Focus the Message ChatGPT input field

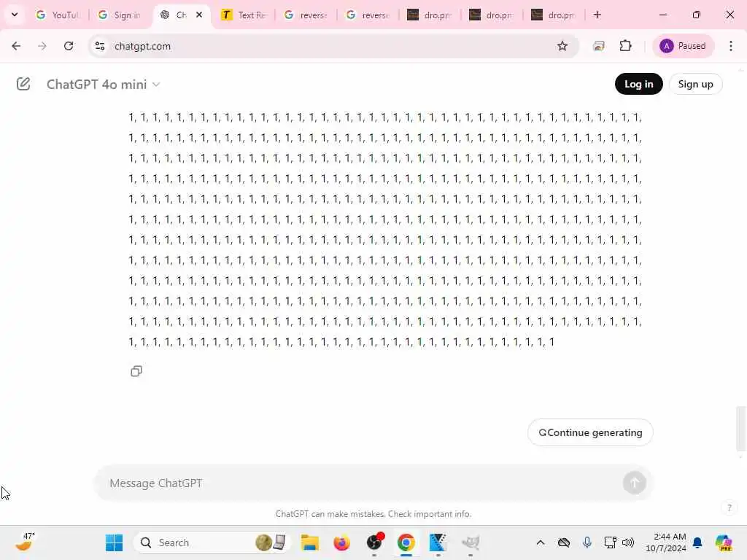[363, 483]
